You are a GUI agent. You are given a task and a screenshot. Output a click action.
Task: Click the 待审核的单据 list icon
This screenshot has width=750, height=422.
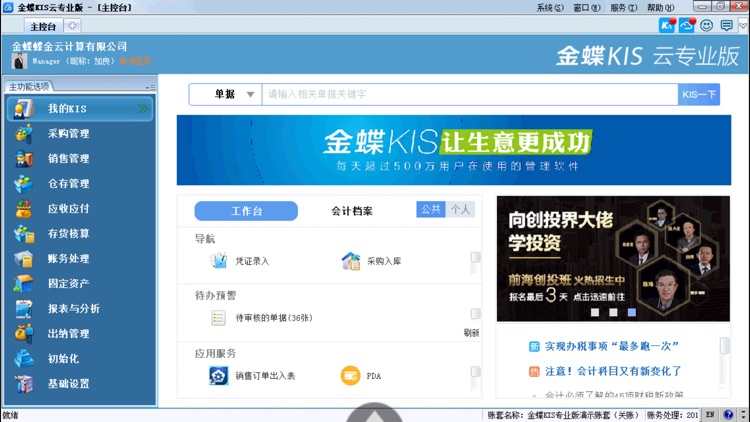[219, 318]
